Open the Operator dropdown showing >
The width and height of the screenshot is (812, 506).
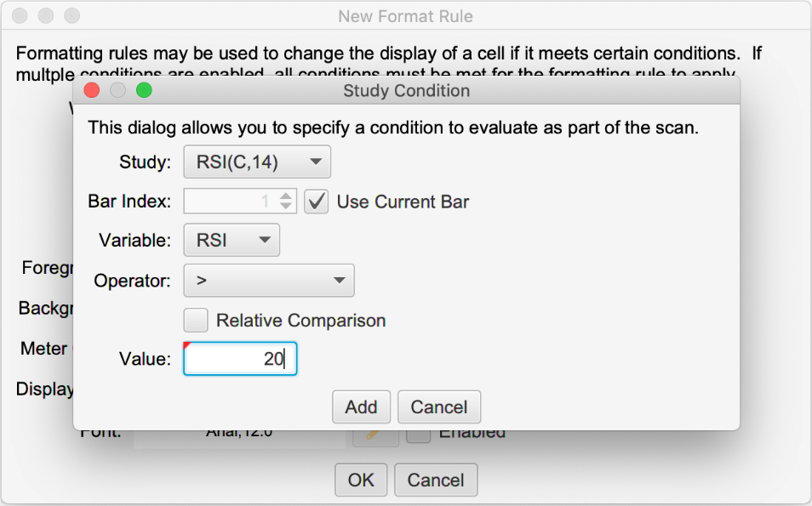pyautogui.click(x=269, y=280)
